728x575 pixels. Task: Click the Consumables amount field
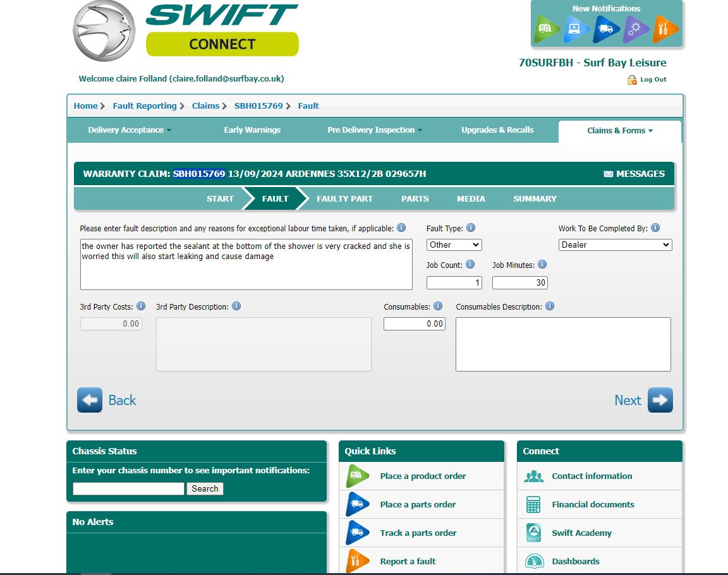click(415, 324)
